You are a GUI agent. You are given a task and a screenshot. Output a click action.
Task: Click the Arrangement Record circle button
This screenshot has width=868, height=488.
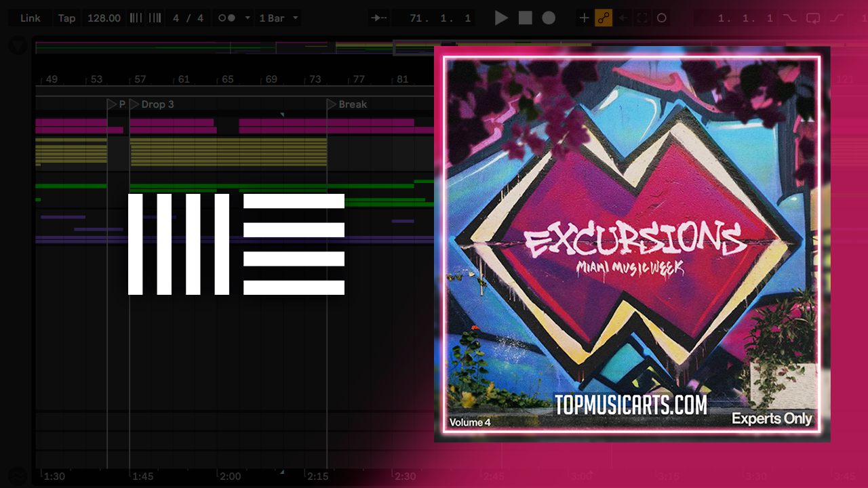pyautogui.click(x=549, y=18)
